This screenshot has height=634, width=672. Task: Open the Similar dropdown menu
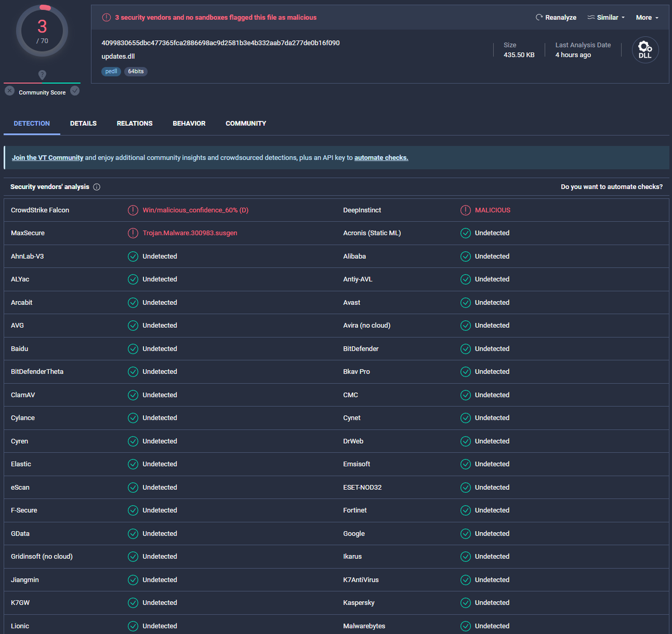(606, 17)
